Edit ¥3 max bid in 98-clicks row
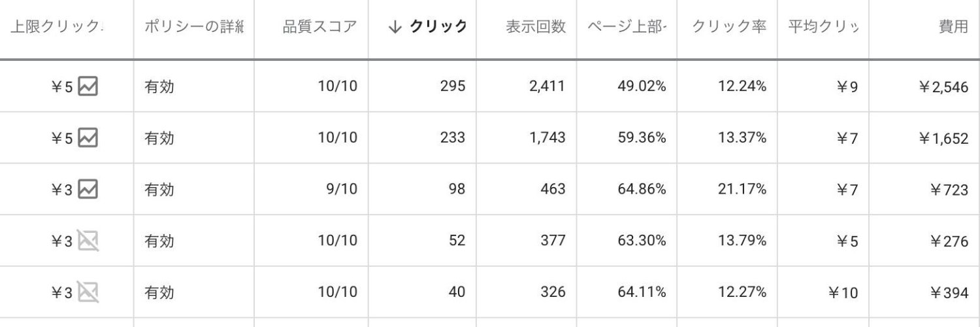 tap(62, 190)
